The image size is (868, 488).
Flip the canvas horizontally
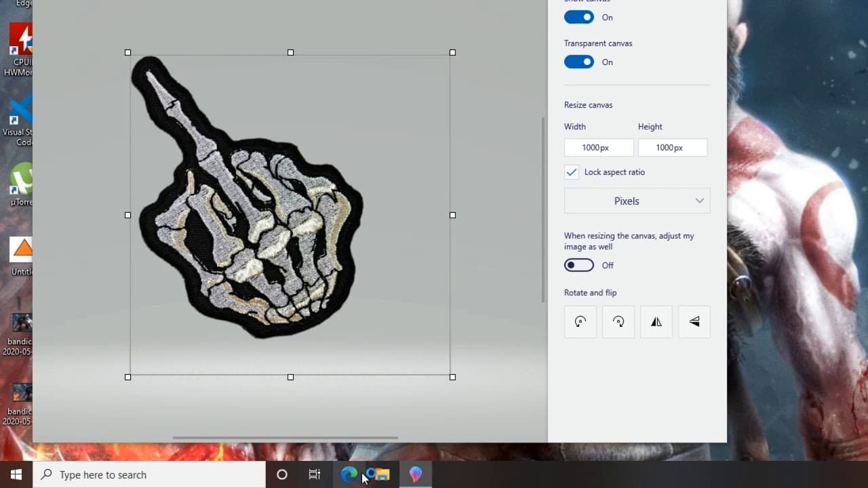pyautogui.click(x=656, y=322)
